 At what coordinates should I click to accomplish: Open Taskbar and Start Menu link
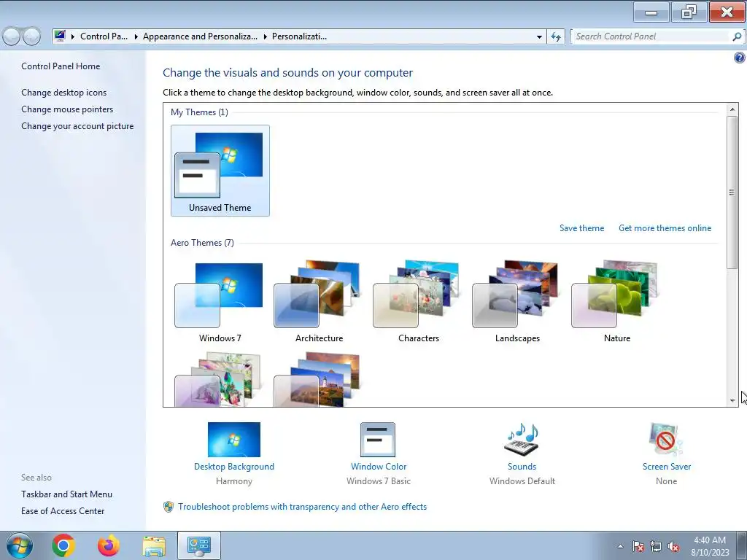(66, 494)
